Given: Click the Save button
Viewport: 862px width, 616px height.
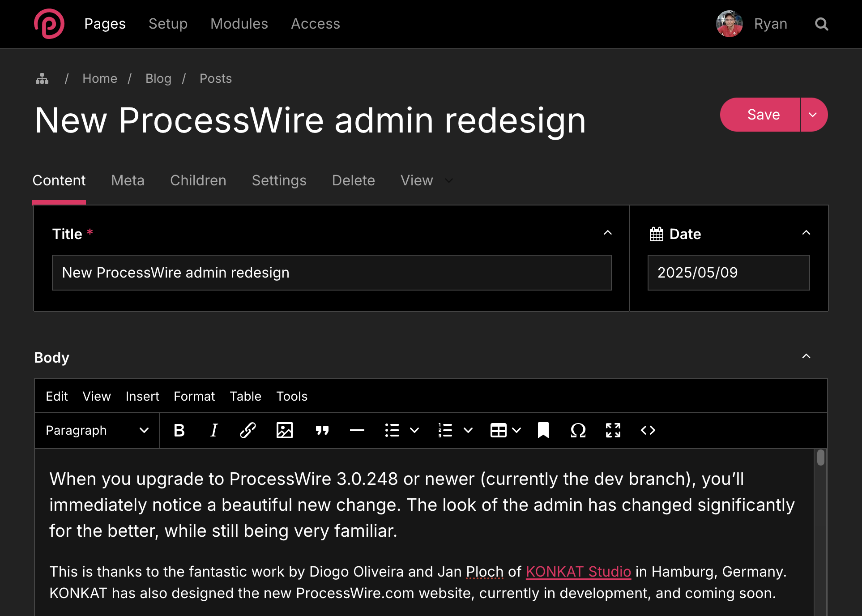Looking at the screenshot, I should coord(760,115).
